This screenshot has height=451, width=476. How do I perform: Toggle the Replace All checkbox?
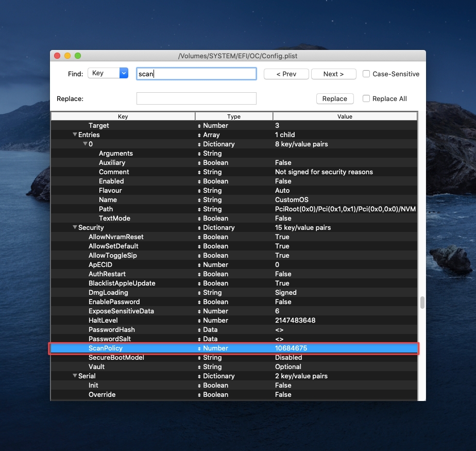click(366, 98)
